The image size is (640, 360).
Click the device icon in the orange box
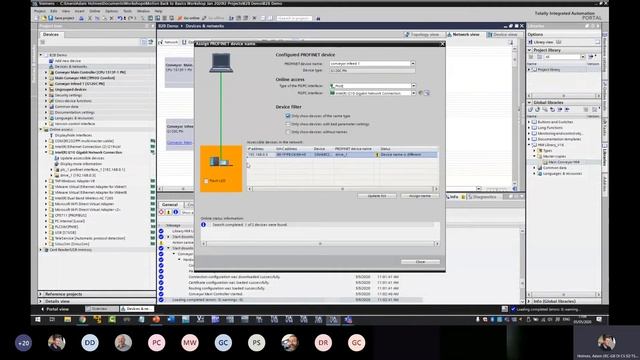pyautogui.click(x=221, y=162)
